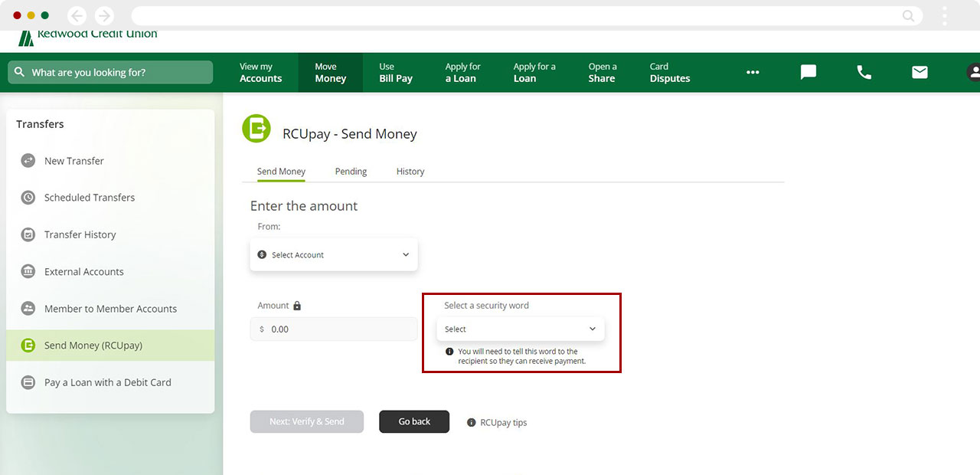Click the browser address bar
The width and height of the screenshot is (980, 475).
pyautogui.click(x=527, y=15)
